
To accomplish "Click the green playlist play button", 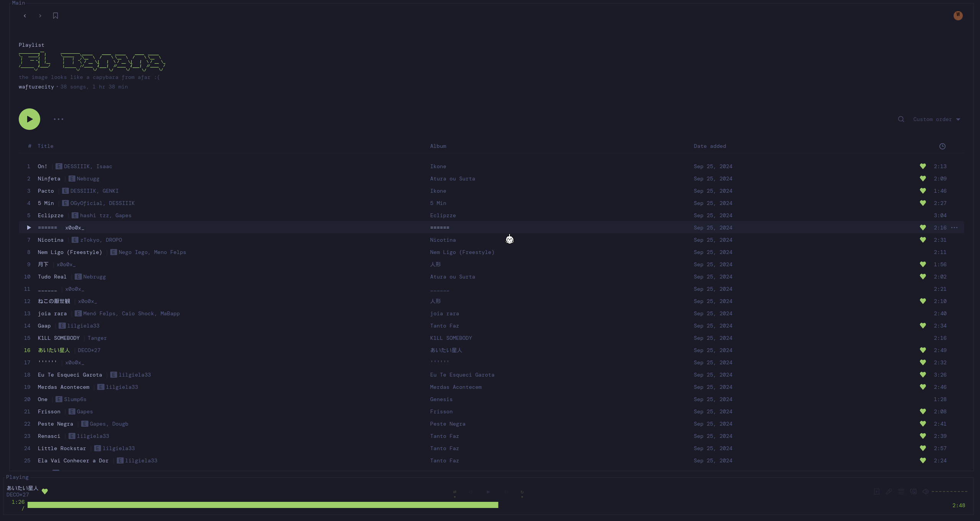I will 29,119.
